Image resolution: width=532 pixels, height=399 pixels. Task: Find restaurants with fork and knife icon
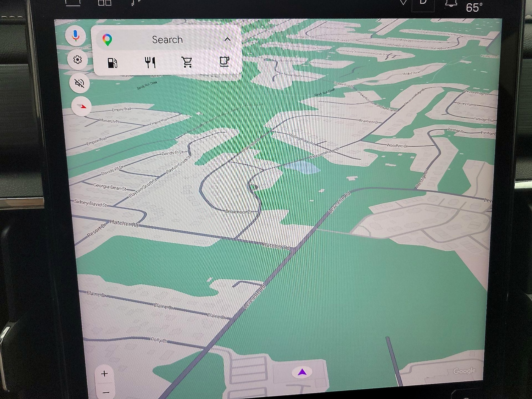point(150,62)
